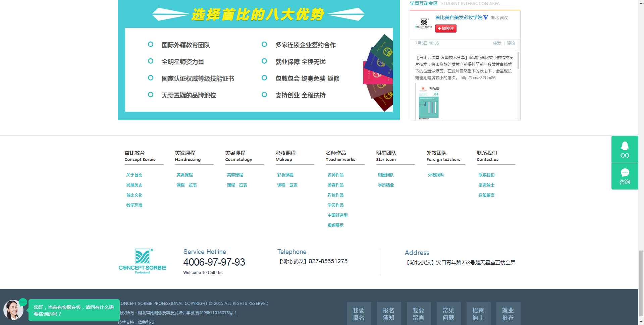Click the Concept Sorbie footer logo

pos(143,261)
